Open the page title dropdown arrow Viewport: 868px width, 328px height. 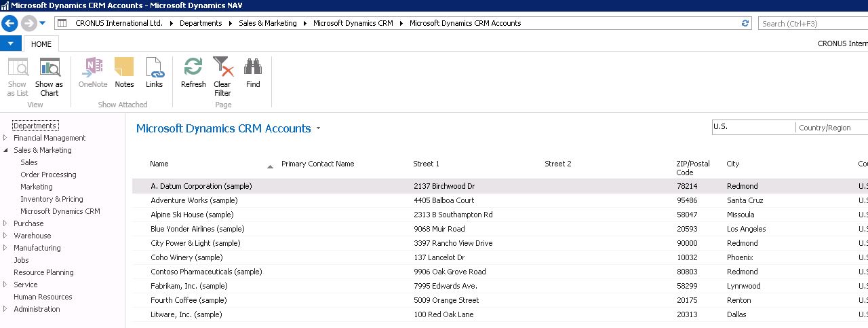click(x=318, y=128)
